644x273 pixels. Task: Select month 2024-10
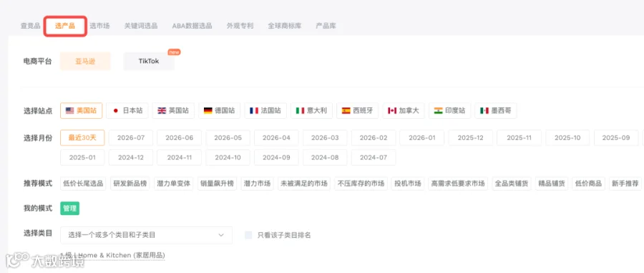(x=228, y=158)
